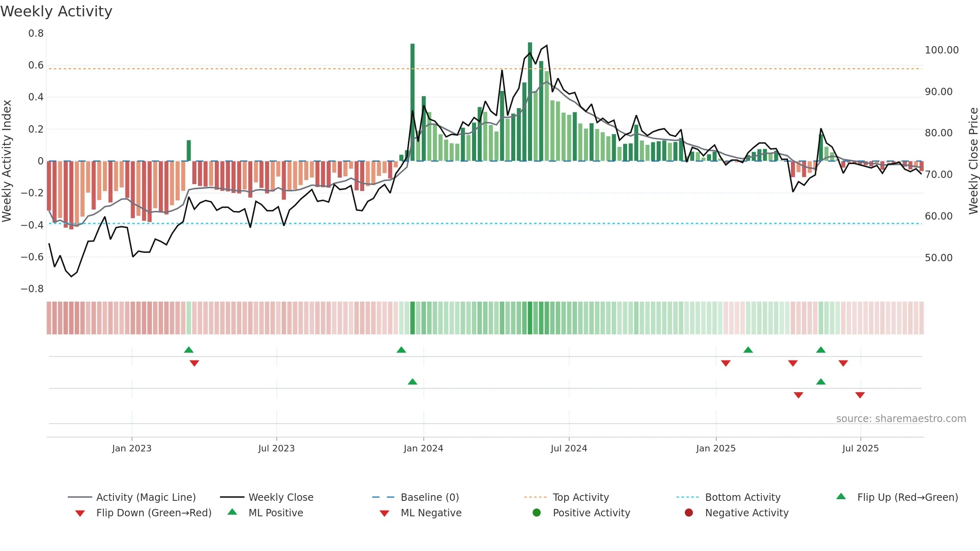Toggle the Top Activity legend entry

(567, 497)
